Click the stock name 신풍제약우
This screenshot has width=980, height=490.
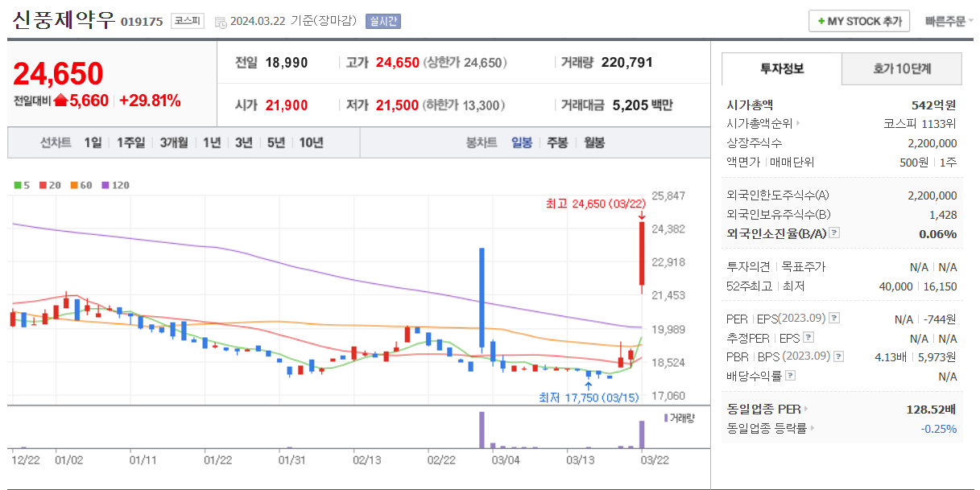pos(64,21)
